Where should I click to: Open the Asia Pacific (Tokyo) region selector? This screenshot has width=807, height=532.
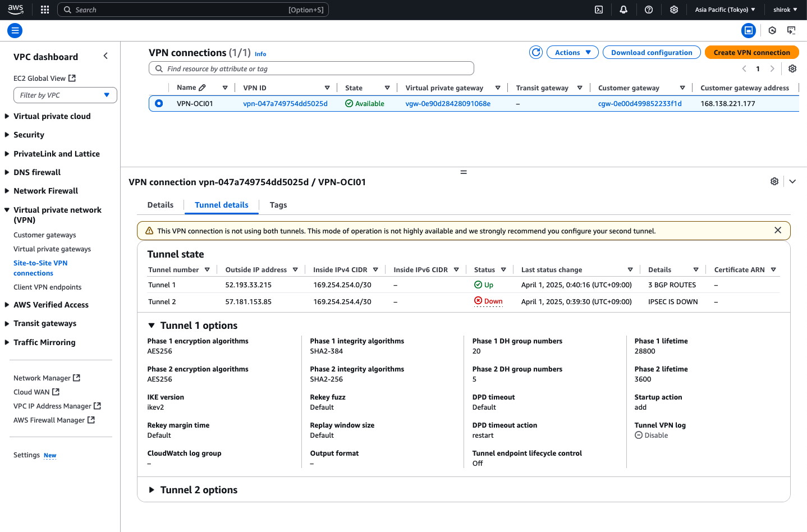point(725,10)
